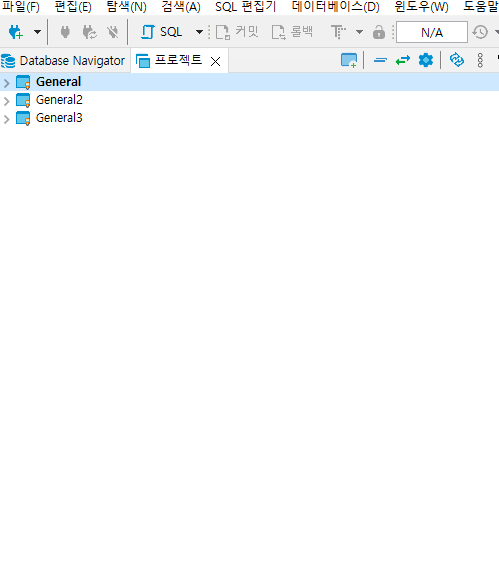Click the connect plug icon
The width and height of the screenshot is (499, 570).
(65, 32)
